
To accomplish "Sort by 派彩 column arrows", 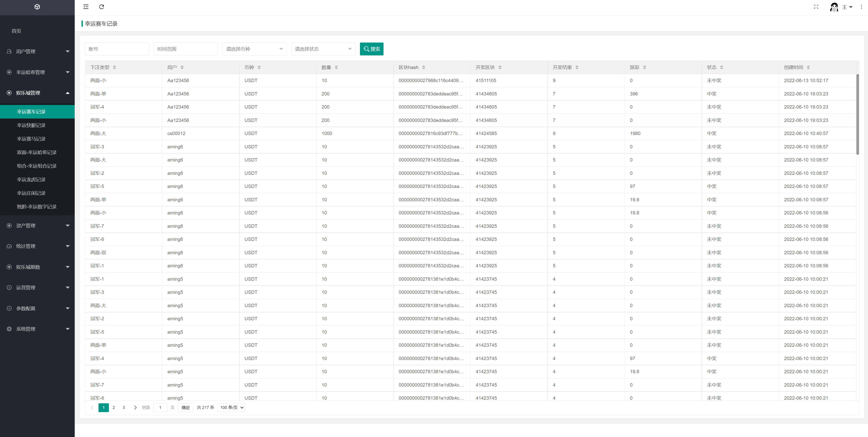I will point(644,67).
